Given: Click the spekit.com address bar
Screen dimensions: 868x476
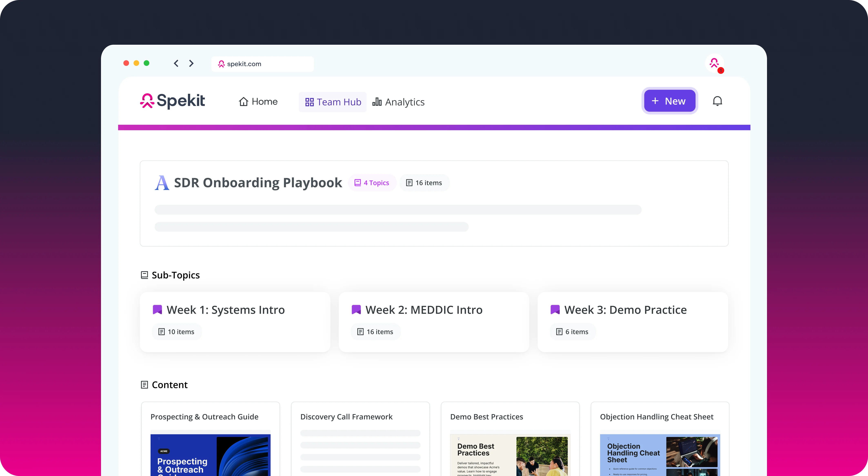Looking at the screenshot, I should tap(262, 64).
